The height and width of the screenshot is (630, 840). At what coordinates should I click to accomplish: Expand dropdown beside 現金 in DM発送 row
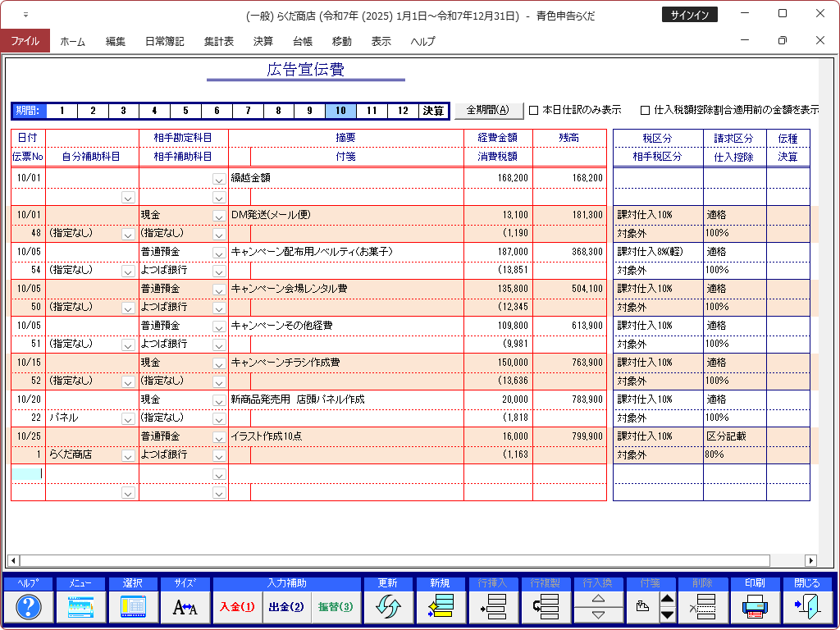point(218,216)
